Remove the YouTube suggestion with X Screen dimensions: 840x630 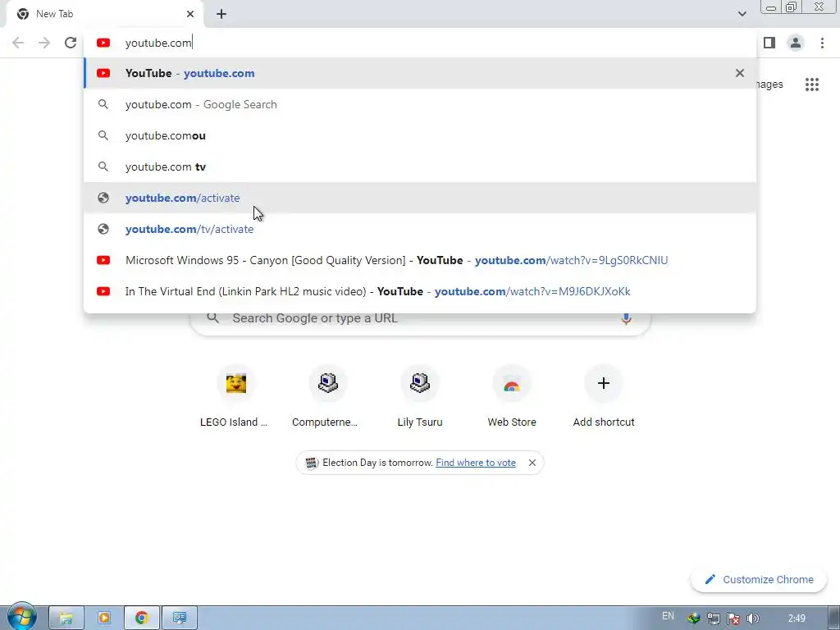coord(740,73)
